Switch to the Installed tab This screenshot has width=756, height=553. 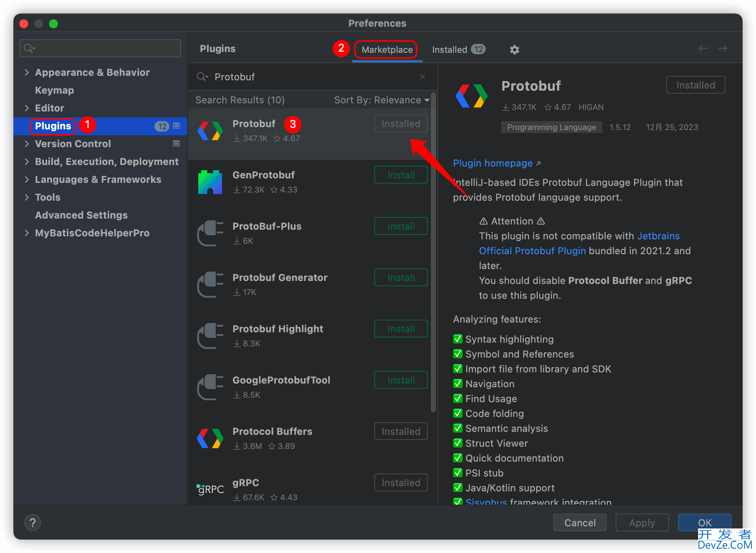click(459, 49)
